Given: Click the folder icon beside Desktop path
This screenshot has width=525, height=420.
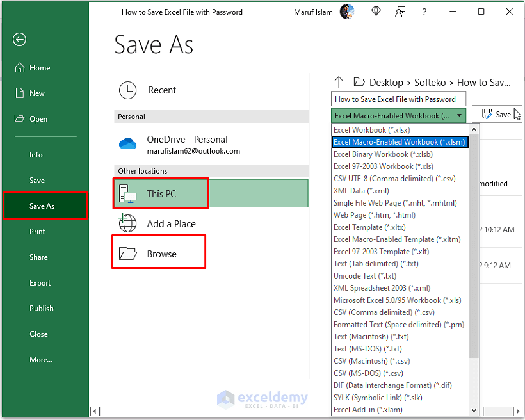Looking at the screenshot, I should coord(359,82).
